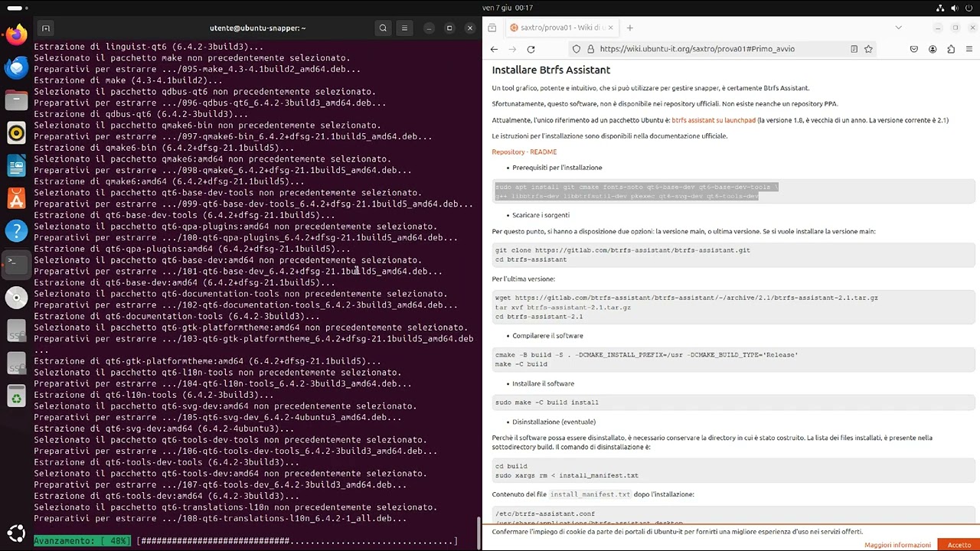
Task: Select the saxtro/prova01 browser tab
Action: coord(561,28)
